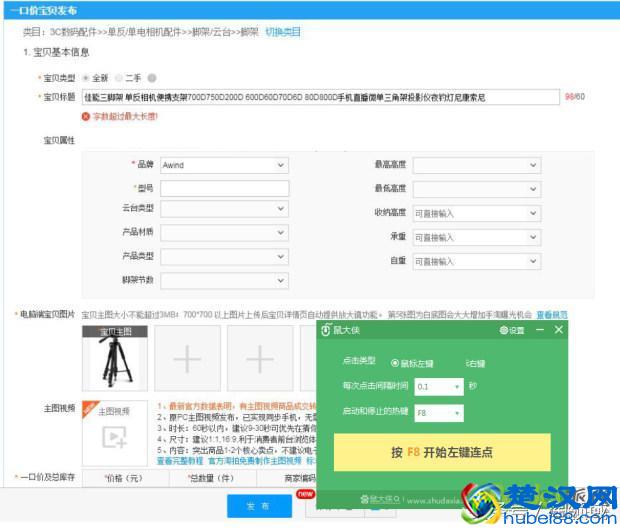This screenshot has height=528, width=620.
Task: Open the 脚架节数 dropdown
Action: pos(224,280)
